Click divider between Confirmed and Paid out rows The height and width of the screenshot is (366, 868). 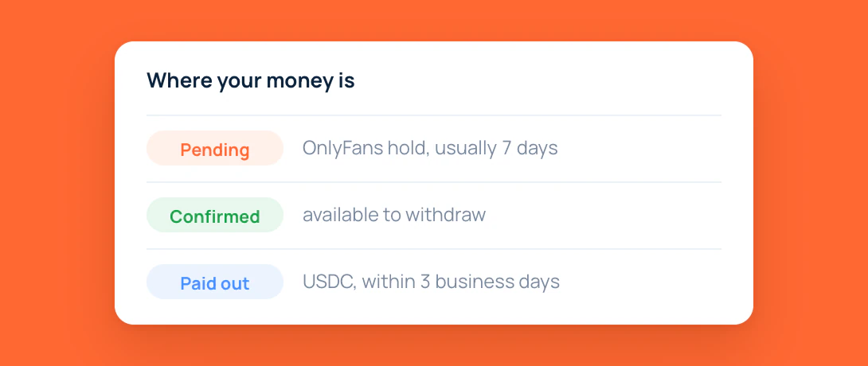434,249
